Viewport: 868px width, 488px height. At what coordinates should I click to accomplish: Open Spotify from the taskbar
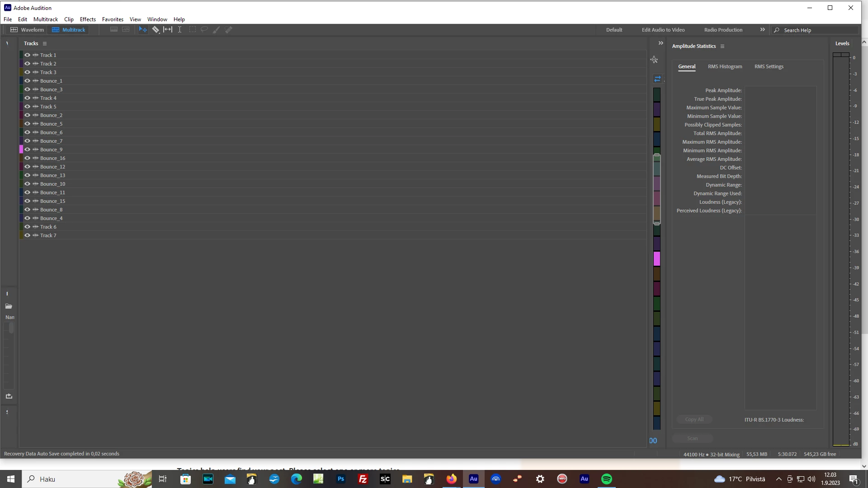[606, 479]
